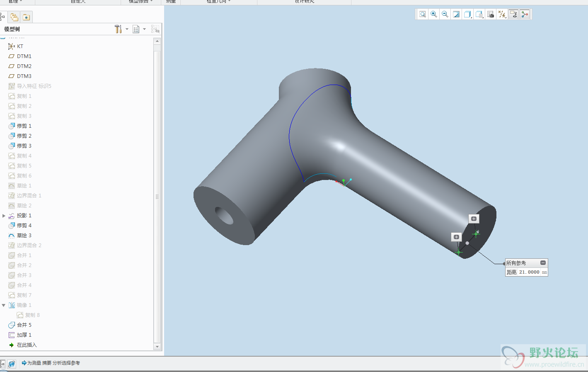The height and width of the screenshot is (372, 588).
Task: Open the saved orientations list
Action: pos(479,15)
